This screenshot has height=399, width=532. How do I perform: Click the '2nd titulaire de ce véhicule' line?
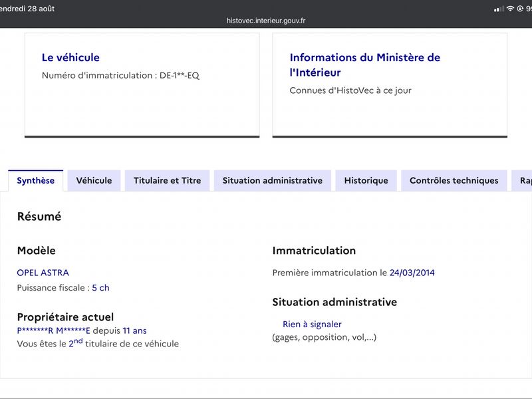coord(98,343)
